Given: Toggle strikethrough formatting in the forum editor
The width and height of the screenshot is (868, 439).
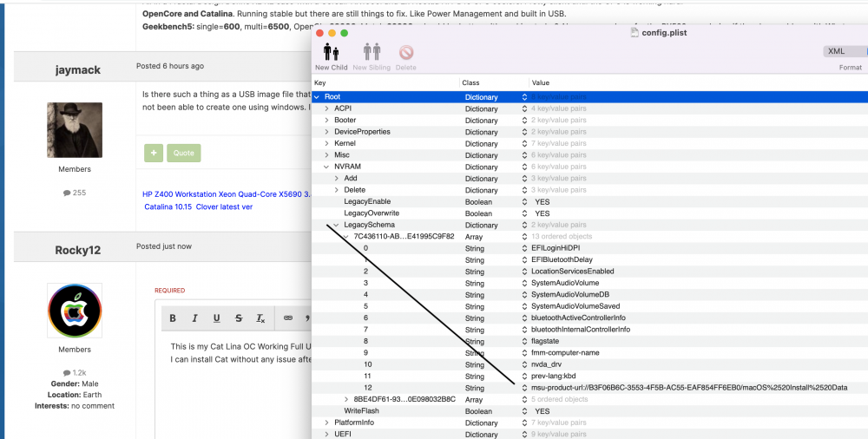Looking at the screenshot, I should tap(239, 318).
